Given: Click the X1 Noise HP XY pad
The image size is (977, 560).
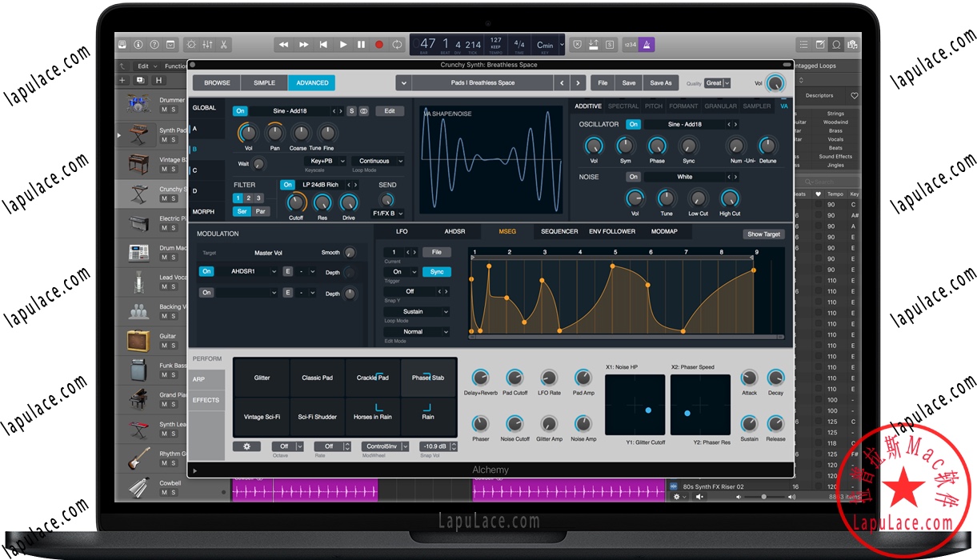Looking at the screenshot, I should (x=635, y=406).
